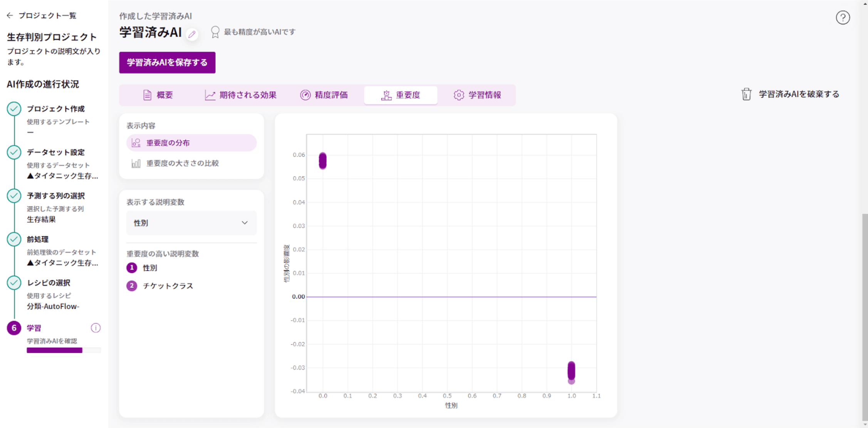Click the 生存結果 predicted column text
Screen dimensions: 868x428
click(x=41, y=220)
